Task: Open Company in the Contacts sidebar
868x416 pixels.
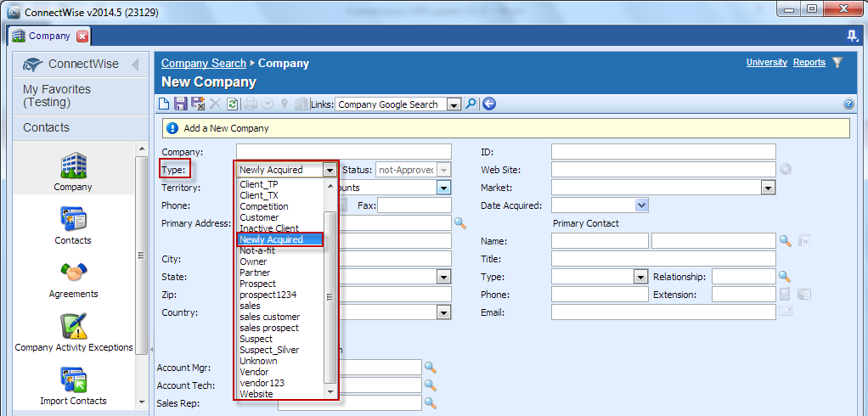Action: (73, 171)
